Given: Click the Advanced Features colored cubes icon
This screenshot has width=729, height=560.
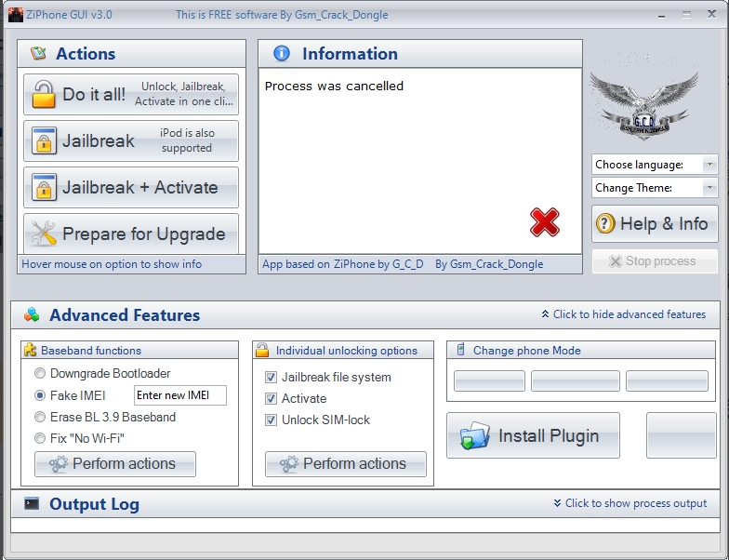Looking at the screenshot, I should tap(32, 314).
